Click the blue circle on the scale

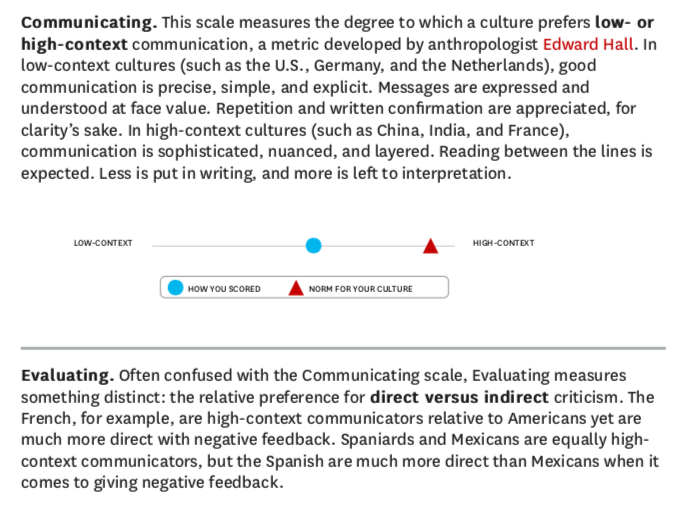coord(313,245)
